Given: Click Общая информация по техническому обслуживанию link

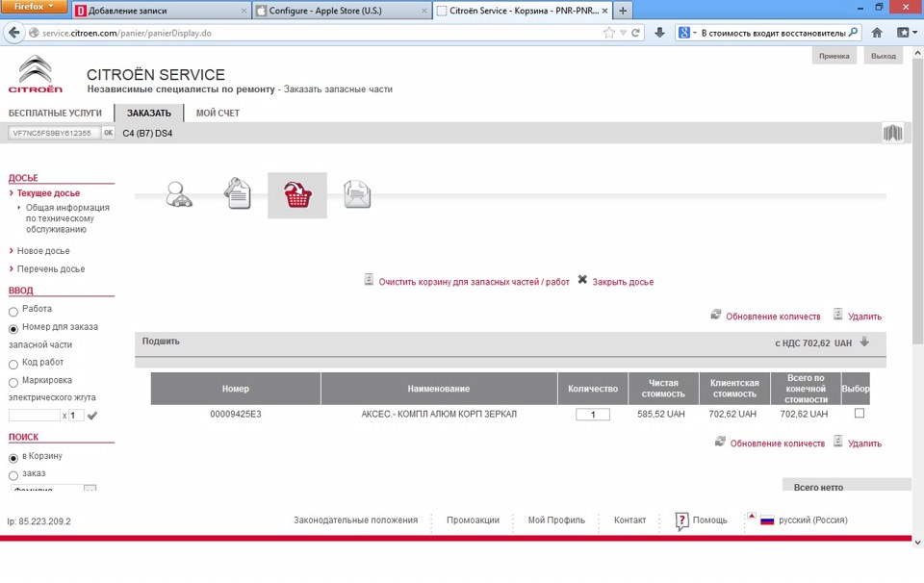Looking at the screenshot, I should point(67,218).
